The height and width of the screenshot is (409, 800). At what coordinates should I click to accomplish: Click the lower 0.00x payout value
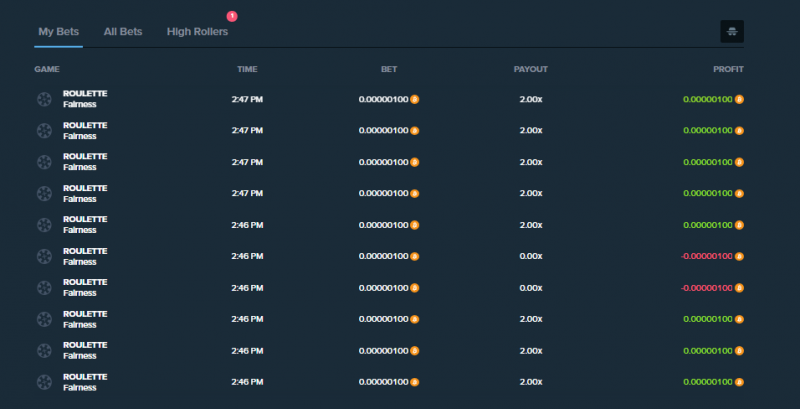coord(531,288)
